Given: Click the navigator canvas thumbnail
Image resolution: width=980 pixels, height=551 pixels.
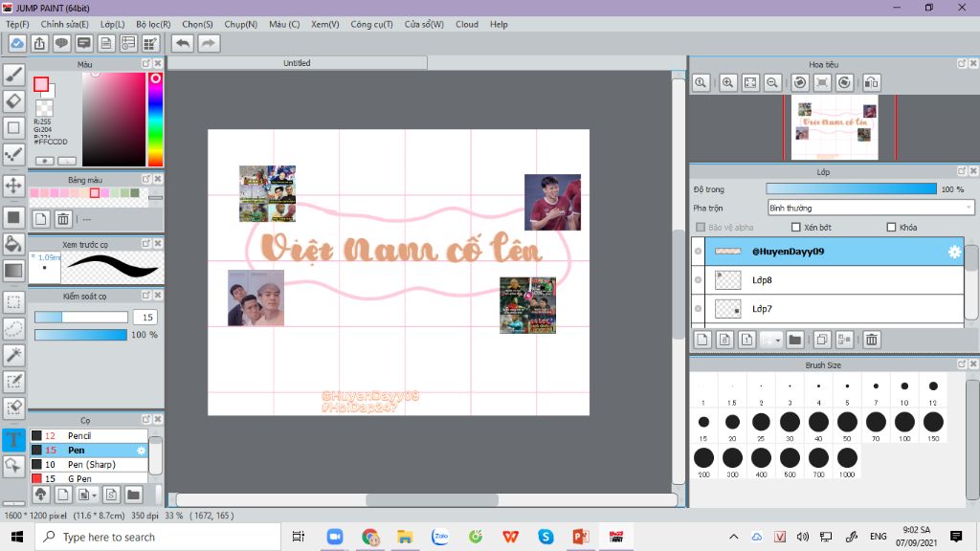Looking at the screenshot, I should tap(835, 127).
